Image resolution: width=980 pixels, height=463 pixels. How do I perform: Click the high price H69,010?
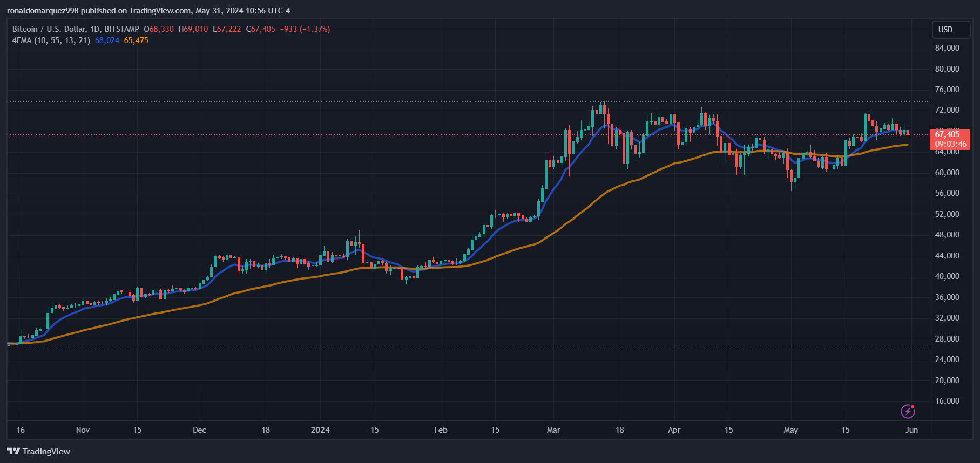coord(193,29)
